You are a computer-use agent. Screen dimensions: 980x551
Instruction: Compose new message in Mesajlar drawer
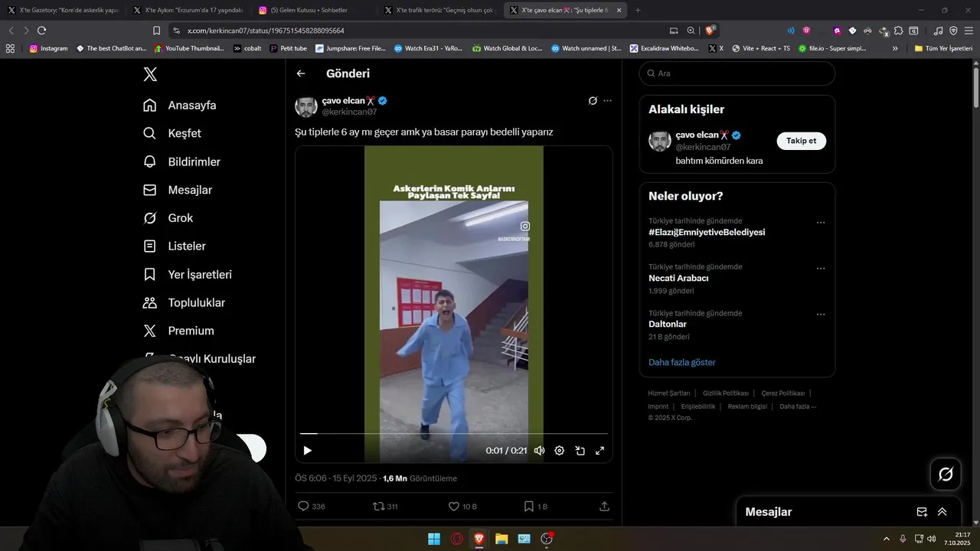point(922,512)
